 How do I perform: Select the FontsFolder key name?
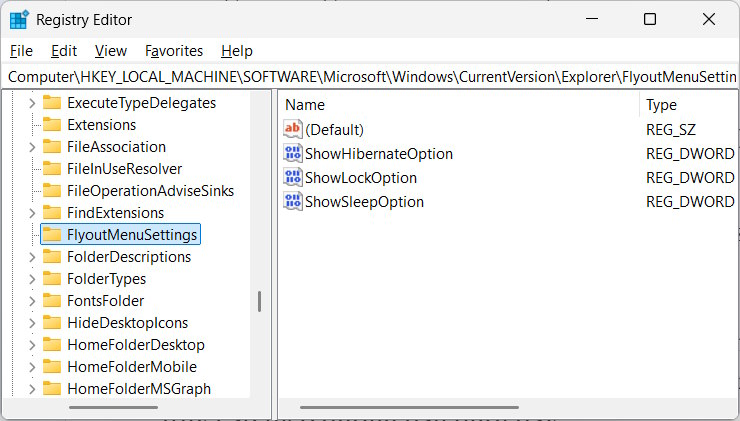(106, 301)
